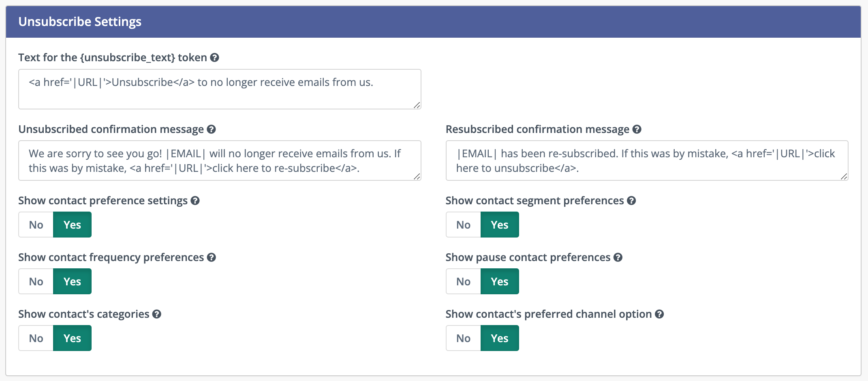Open help for Show contact frequency preferences

click(211, 257)
